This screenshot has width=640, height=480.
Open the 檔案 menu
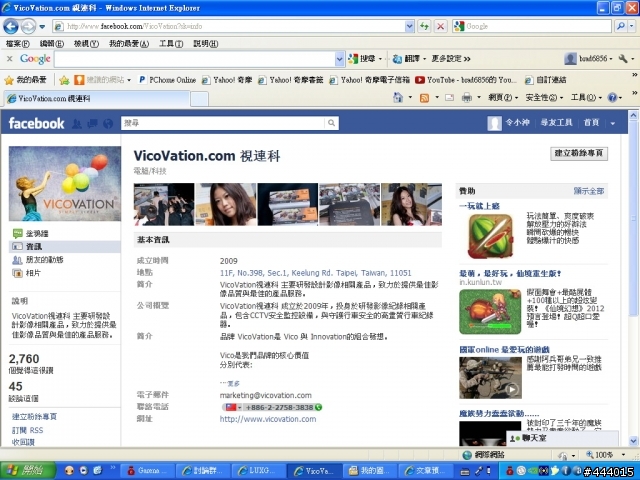point(18,44)
